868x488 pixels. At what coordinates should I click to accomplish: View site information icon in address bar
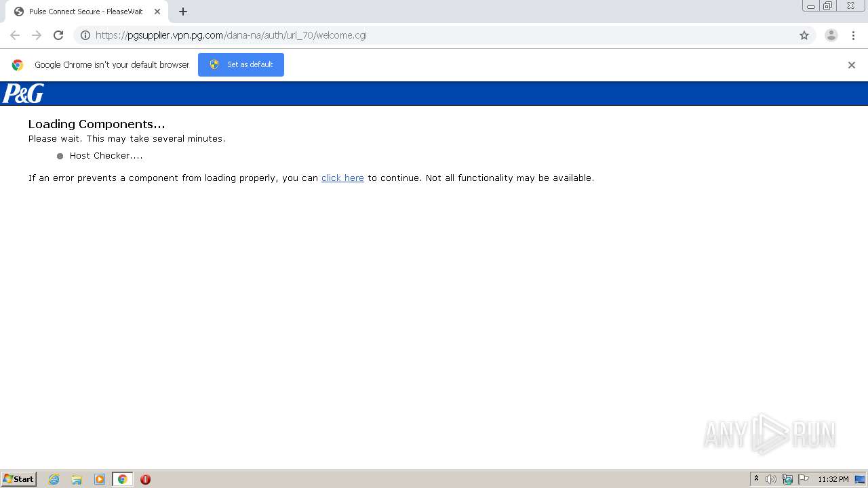(85, 35)
